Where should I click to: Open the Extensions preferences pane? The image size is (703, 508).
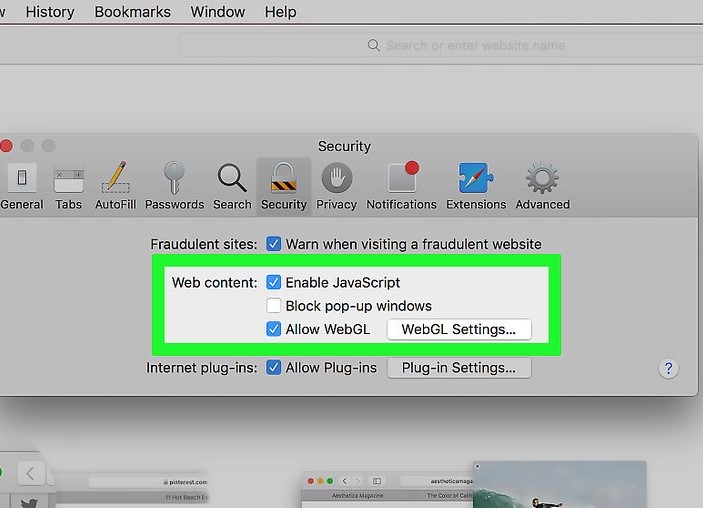tap(476, 186)
